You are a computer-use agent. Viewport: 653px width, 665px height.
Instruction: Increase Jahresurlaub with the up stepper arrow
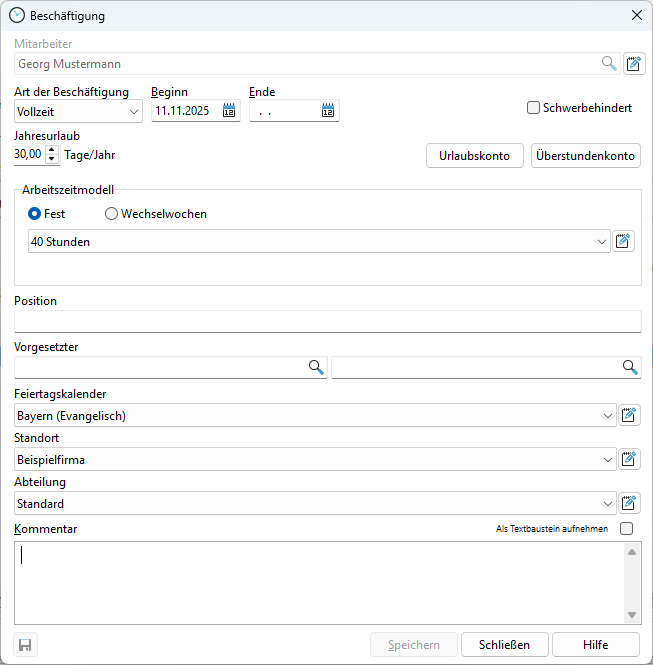tap(52, 150)
